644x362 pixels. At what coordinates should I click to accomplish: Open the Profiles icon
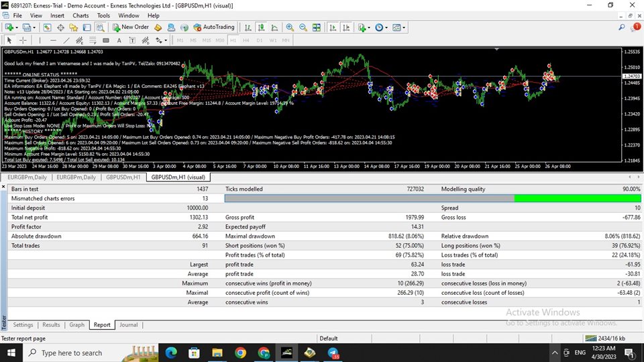tap(27, 28)
